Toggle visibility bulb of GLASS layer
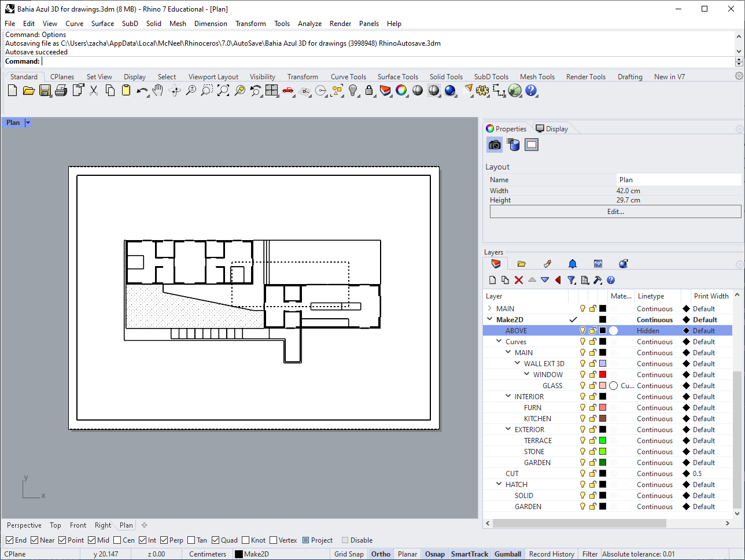Screen dimensions: 745x560 (x=582, y=386)
